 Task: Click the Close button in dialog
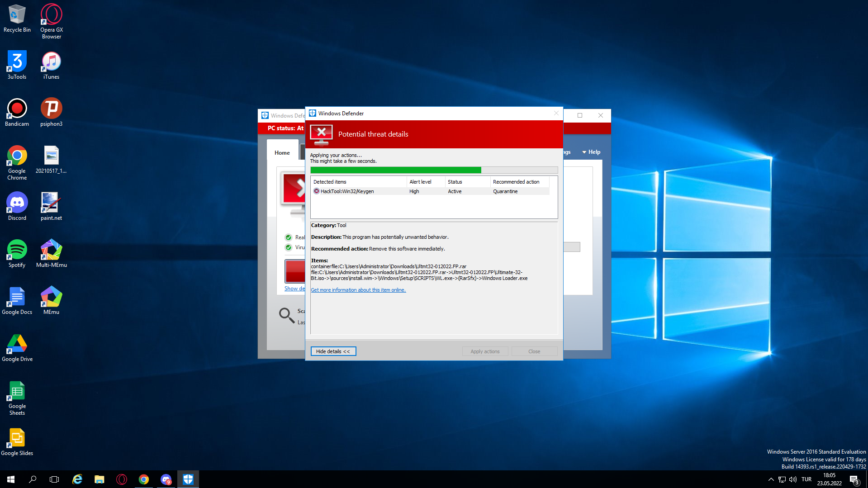point(534,351)
